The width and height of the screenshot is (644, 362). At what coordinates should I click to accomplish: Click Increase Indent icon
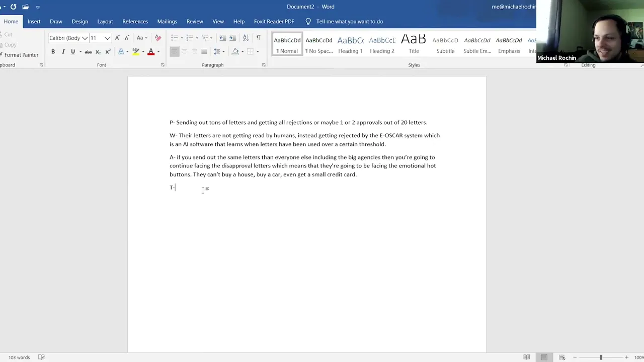click(x=232, y=38)
